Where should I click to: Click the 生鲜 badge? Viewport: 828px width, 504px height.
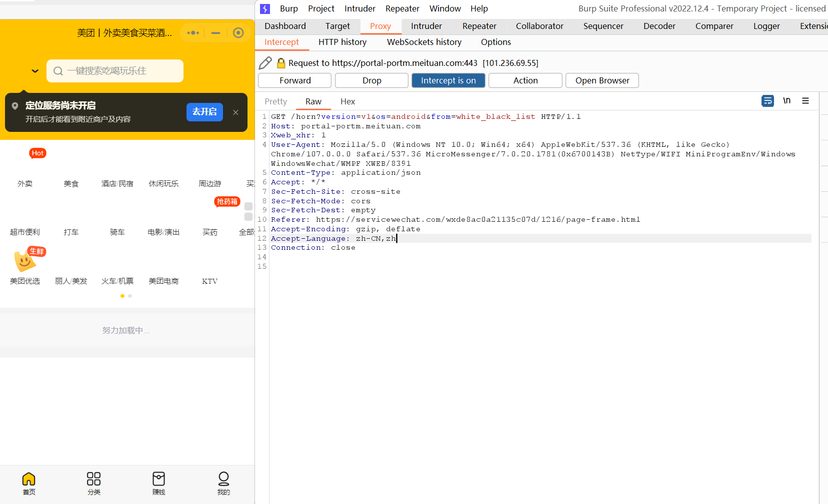click(x=37, y=251)
